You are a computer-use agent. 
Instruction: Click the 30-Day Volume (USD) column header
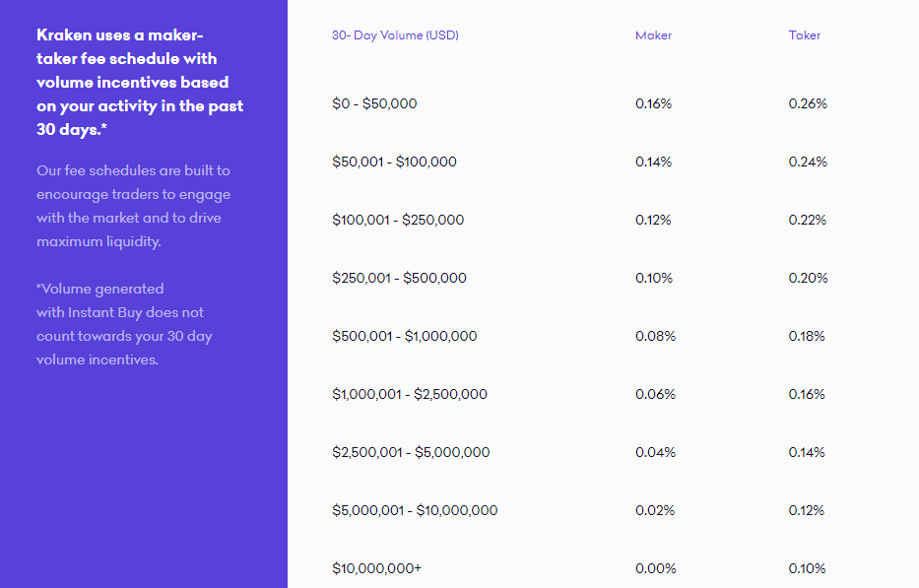point(395,35)
